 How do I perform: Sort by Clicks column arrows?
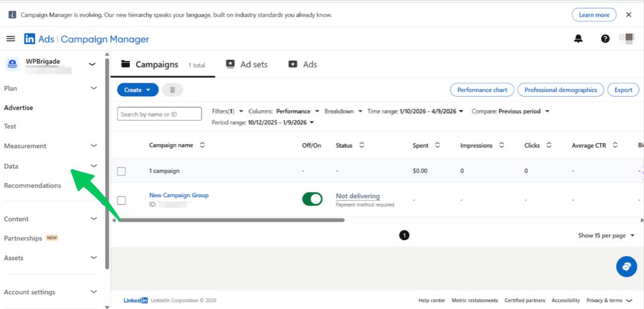click(x=548, y=145)
